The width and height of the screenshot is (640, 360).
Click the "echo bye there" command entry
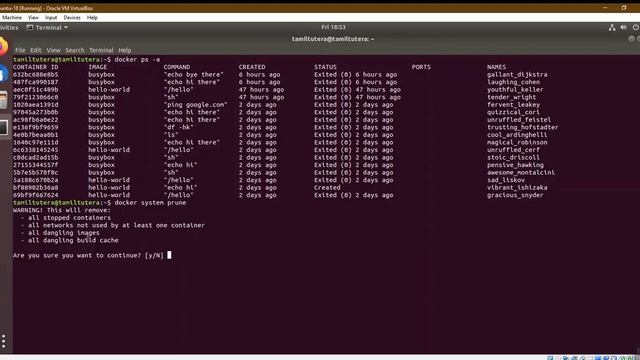coord(193,75)
